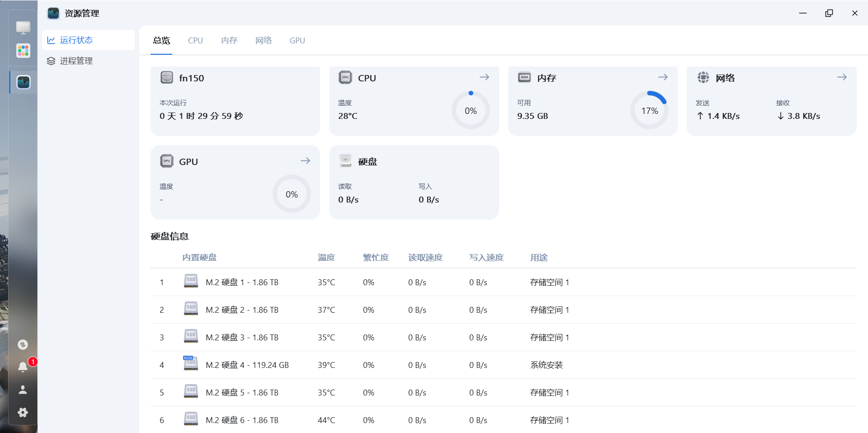Click the network speed arrows icon in the sidebar

click(x=23, y=344)
